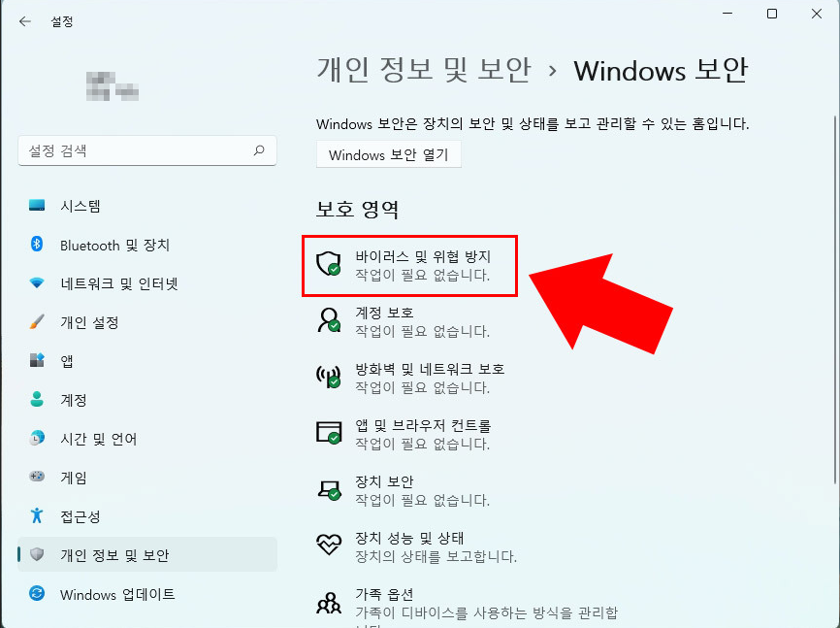Open 가족 옵션 protection area
The height and width of the screenshot is (628, 840).
point(467,607)
